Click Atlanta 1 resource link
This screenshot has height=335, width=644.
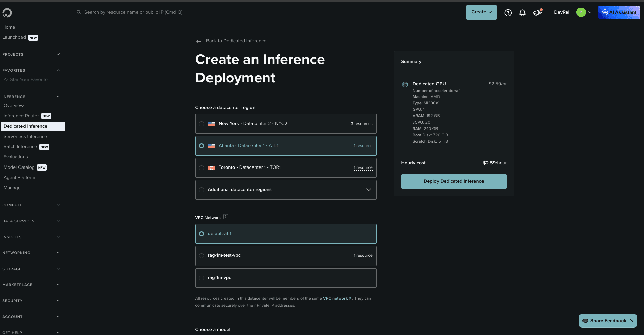click(x=363, y=146)
